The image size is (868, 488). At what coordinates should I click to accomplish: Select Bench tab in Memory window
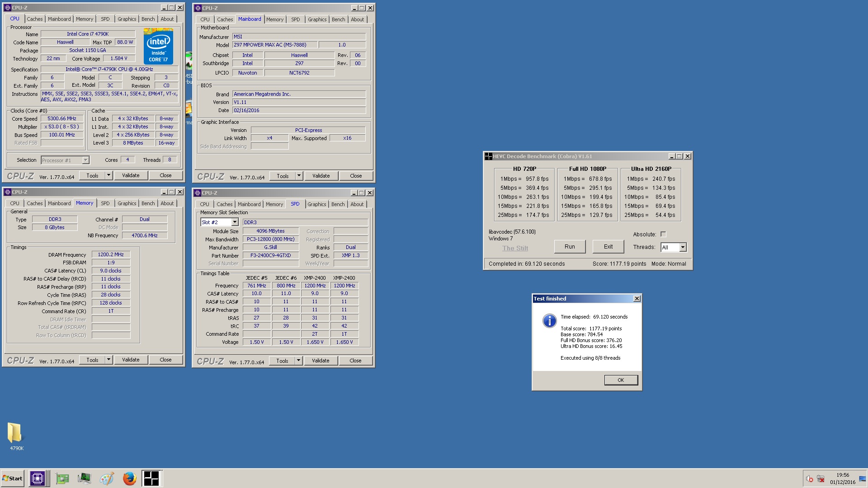click(148, 203)
